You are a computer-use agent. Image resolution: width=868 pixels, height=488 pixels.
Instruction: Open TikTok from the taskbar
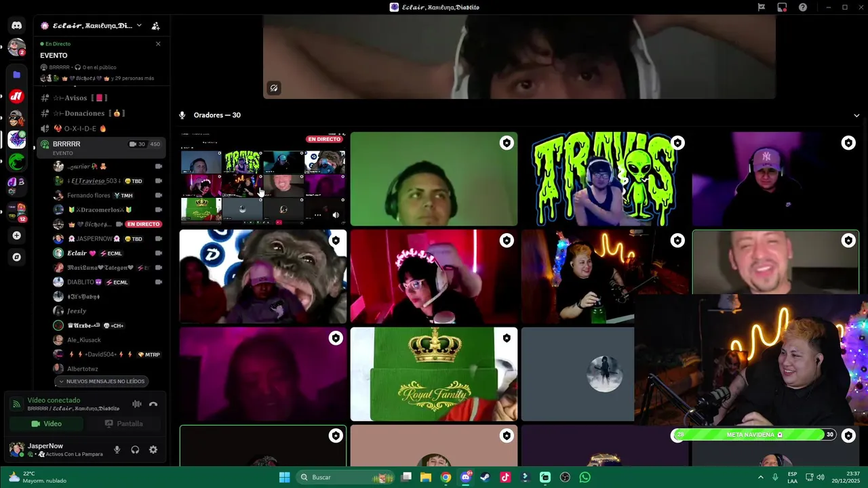click(x=505, y=477)
